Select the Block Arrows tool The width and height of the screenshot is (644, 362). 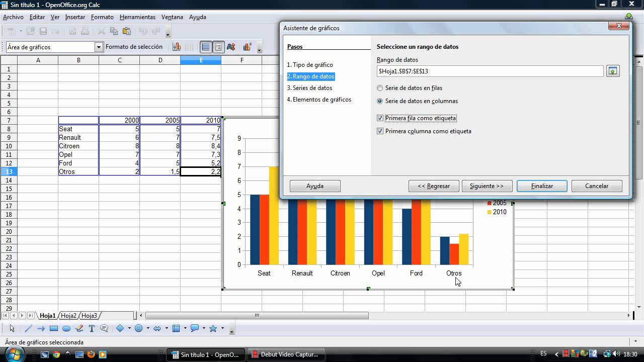tap(157, 328)
